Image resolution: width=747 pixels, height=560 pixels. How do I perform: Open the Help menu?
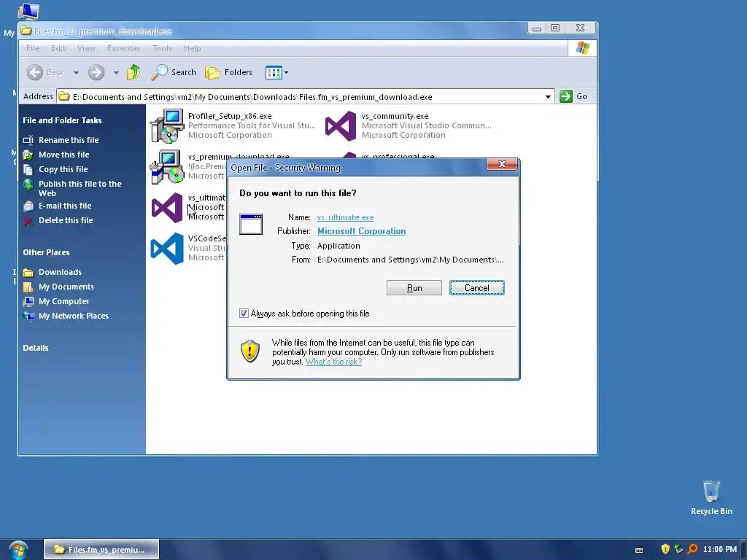(x=193, y=48)
